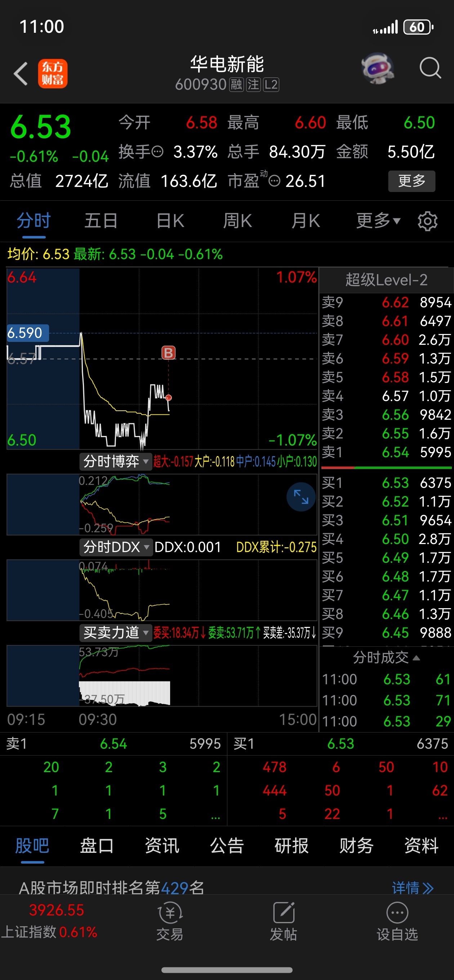Open the 资讯 tab

click(162, 846)
